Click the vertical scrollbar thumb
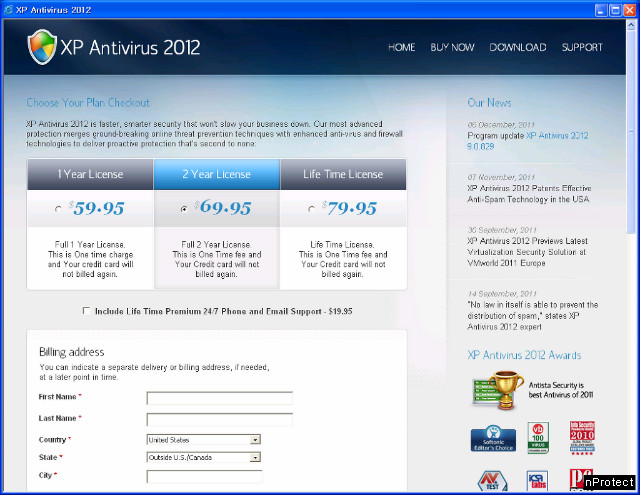Screen dimensions: 640x495 tap(631, 131)
